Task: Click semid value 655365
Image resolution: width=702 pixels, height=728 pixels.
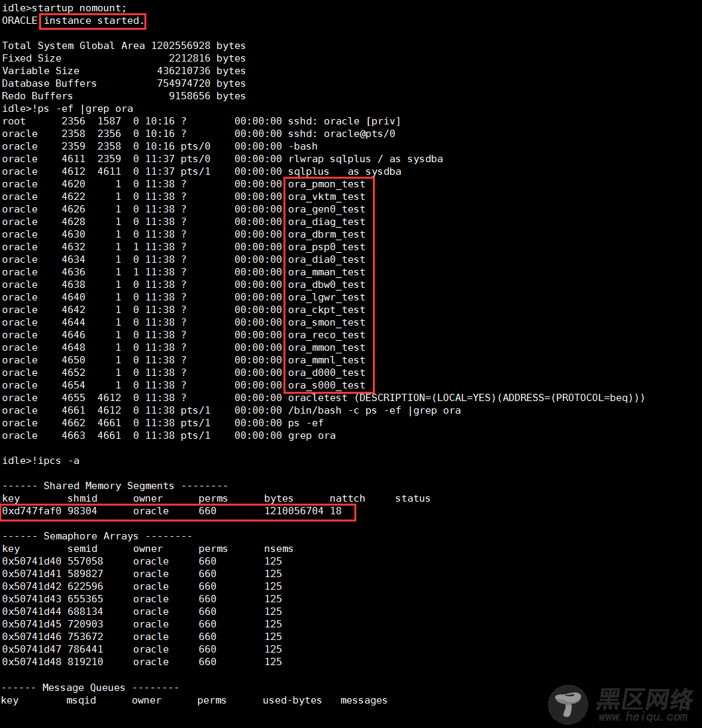Action: coord(85,598)
